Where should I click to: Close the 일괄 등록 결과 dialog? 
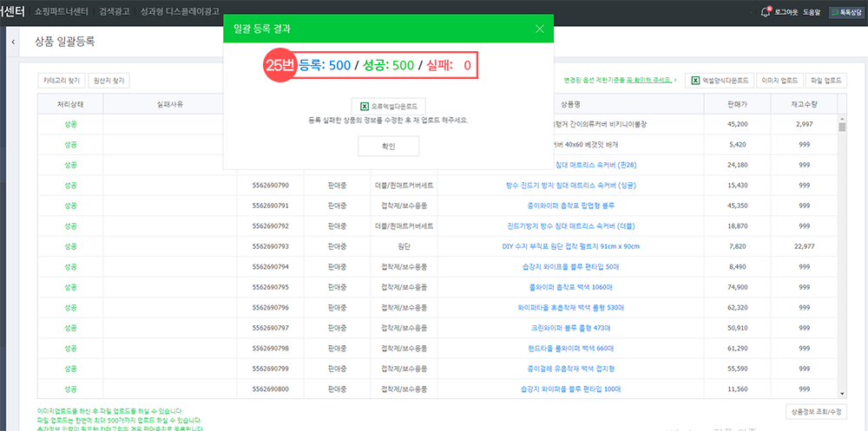click(x=540, y=29)
